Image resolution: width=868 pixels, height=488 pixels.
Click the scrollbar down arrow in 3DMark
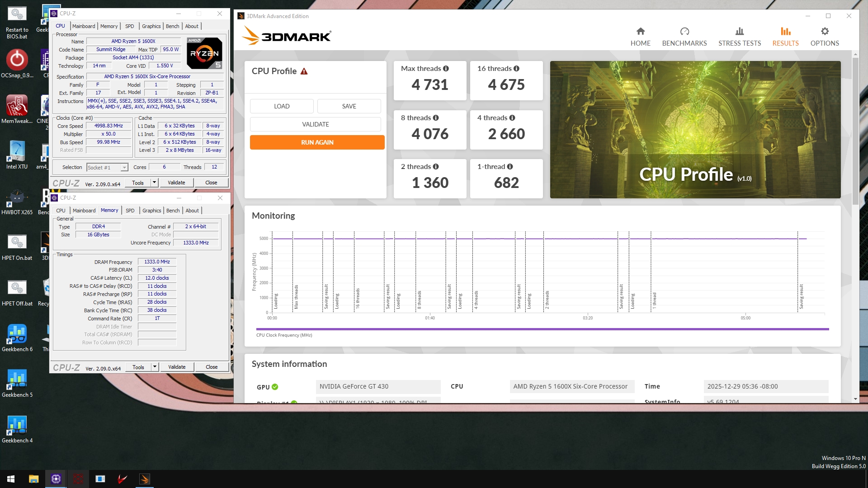point(855,399)
